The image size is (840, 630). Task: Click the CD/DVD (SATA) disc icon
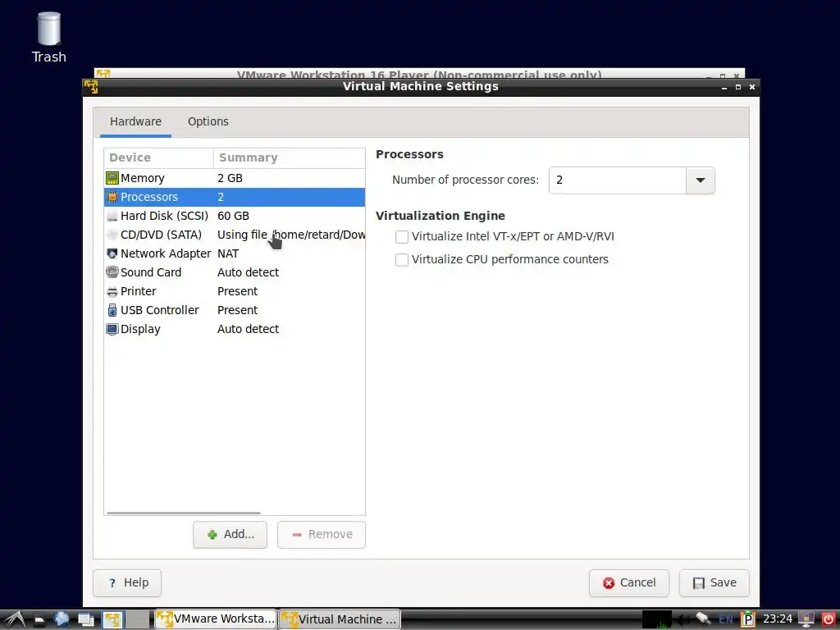tap(112, 235)
